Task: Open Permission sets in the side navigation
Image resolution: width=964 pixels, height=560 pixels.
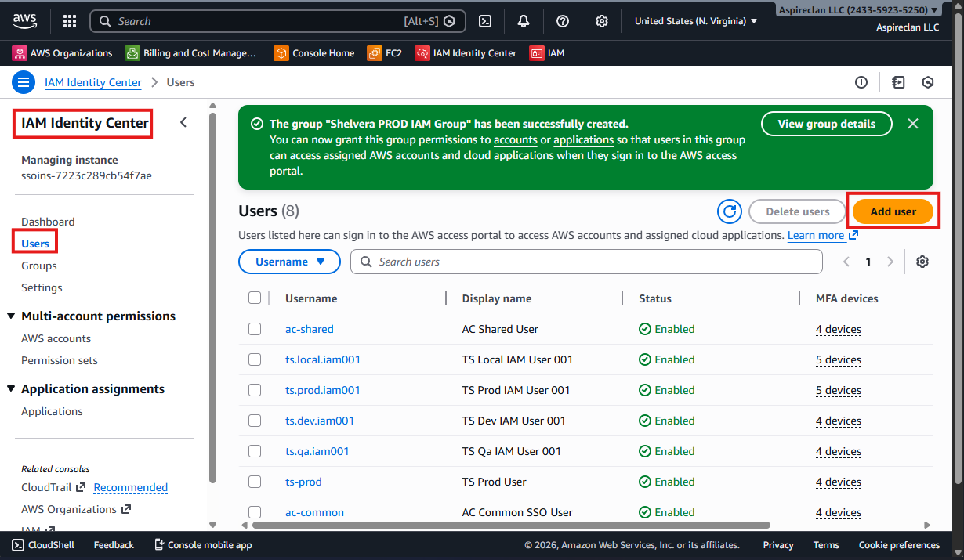Action: pyautogui.click(x=60, y=360)
